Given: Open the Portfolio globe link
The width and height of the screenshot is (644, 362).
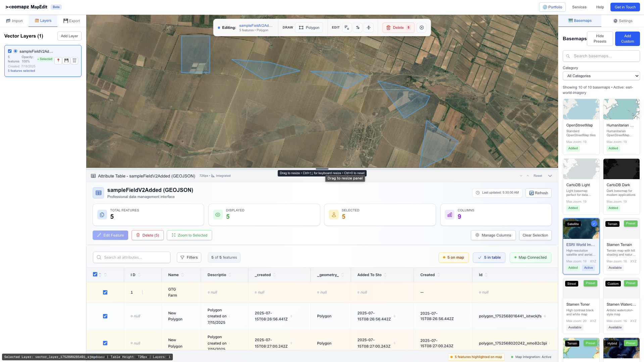Looking at the screenshot, I should click(552, 7).
